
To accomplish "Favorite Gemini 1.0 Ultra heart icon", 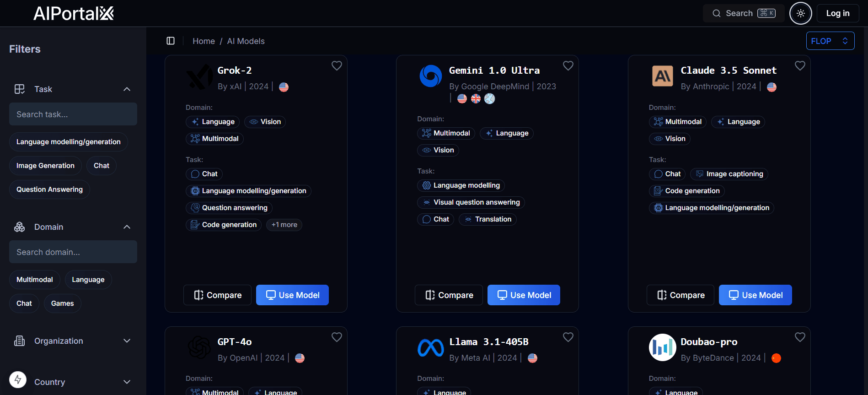I will (568, 66).
